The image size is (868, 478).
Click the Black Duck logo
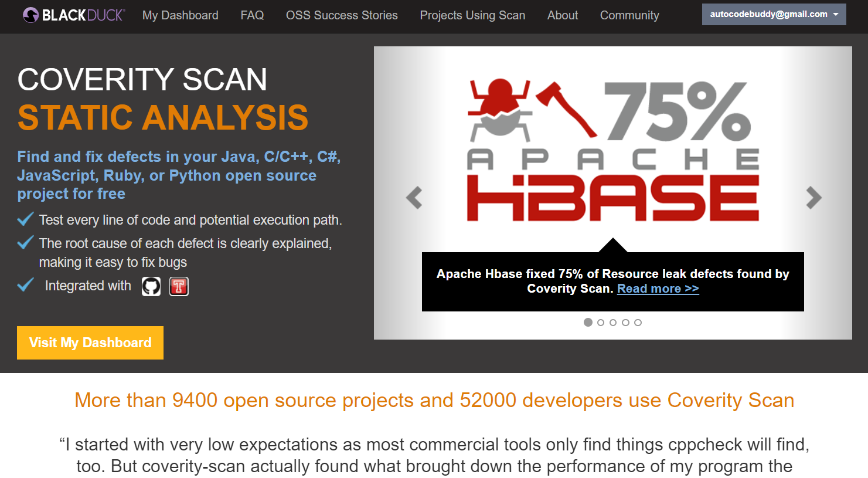point(73,15)
